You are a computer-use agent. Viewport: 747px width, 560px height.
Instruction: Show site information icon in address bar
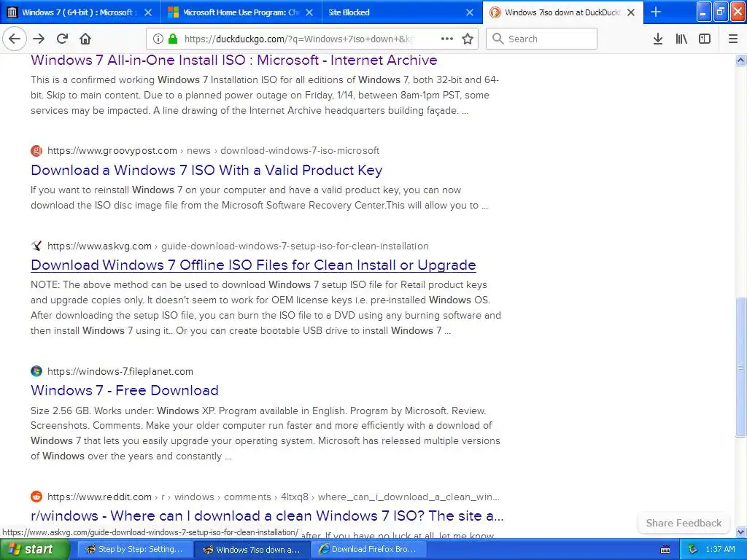point(158,39)
